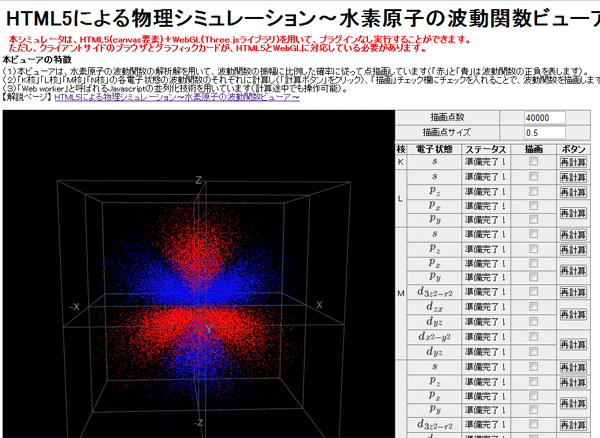Click 再計算 for K shell s orbital
This screenshot has height=438, width=600.
[573, 162]
